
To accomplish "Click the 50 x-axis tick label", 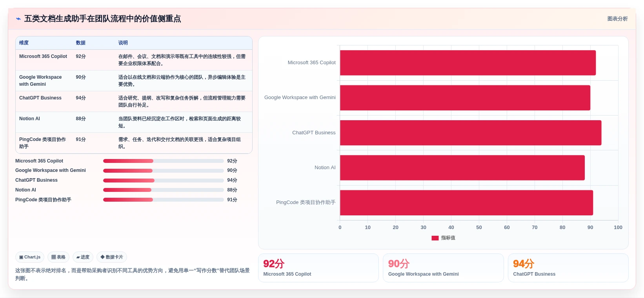I will pos(479,228).
